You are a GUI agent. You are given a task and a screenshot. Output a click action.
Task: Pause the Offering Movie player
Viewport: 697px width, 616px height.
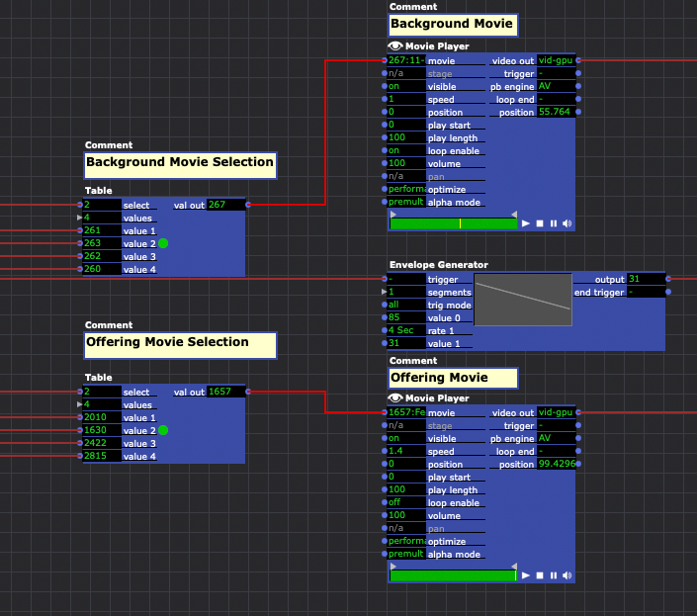[x=553, y=575]
